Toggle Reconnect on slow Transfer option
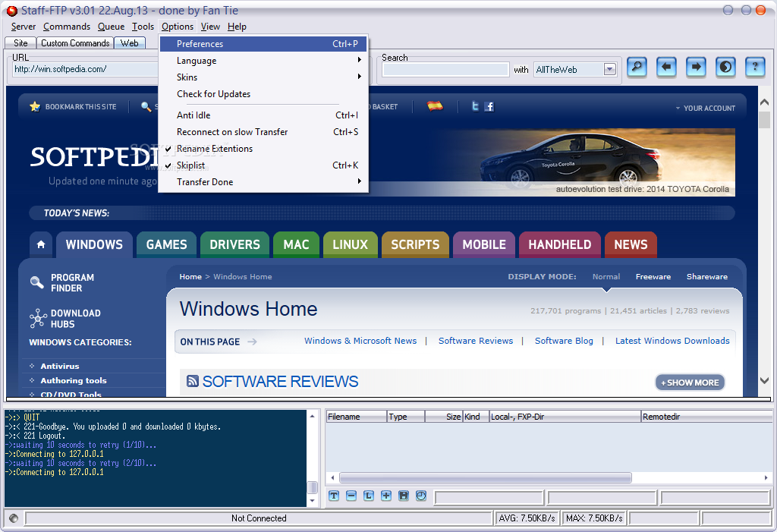 (x=263, y=132)
